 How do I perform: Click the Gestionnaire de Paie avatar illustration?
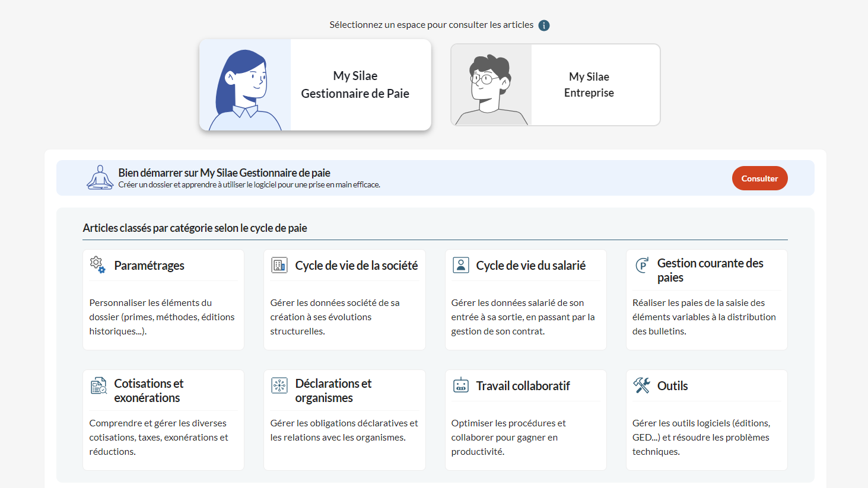pyautogui.click(x=244, y=84)
